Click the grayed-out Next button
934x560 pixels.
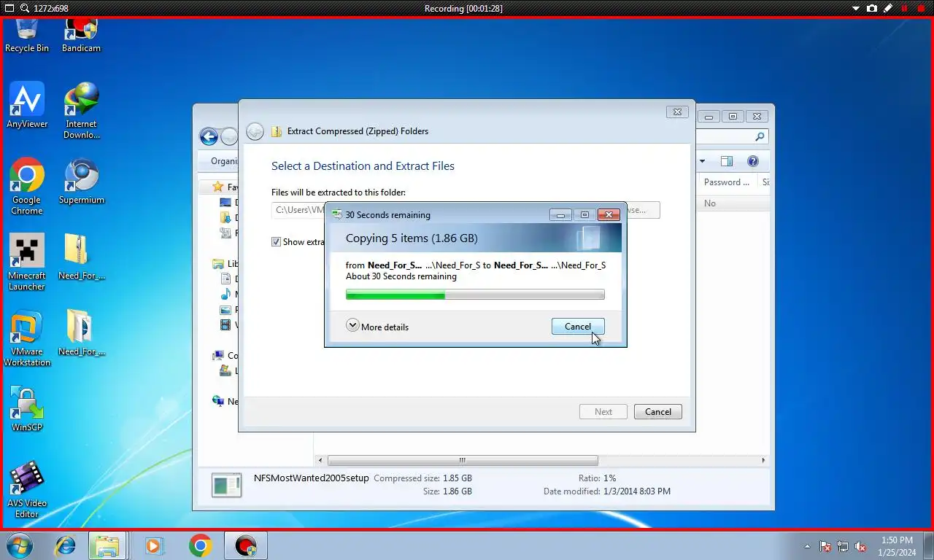point(603,412)
